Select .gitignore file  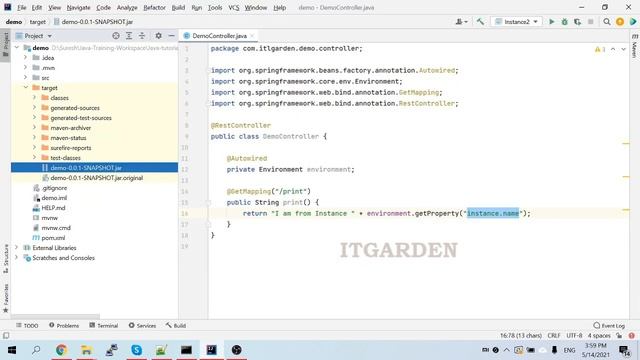[x=50, y=188]
